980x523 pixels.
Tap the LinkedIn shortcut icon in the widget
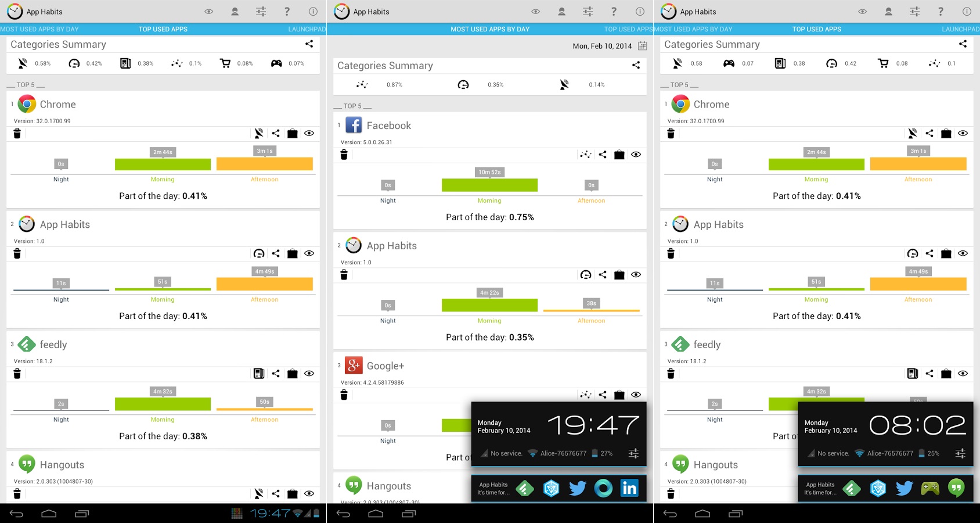coord(629,488)
